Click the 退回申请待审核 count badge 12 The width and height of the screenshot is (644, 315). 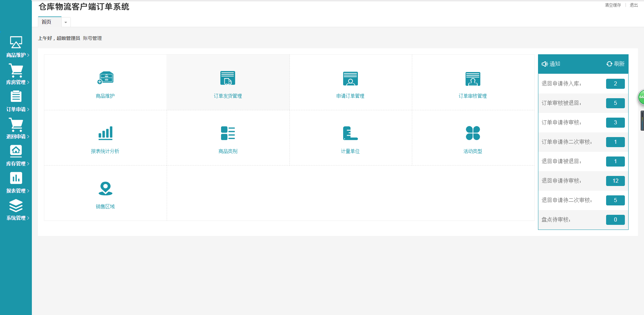615,181
